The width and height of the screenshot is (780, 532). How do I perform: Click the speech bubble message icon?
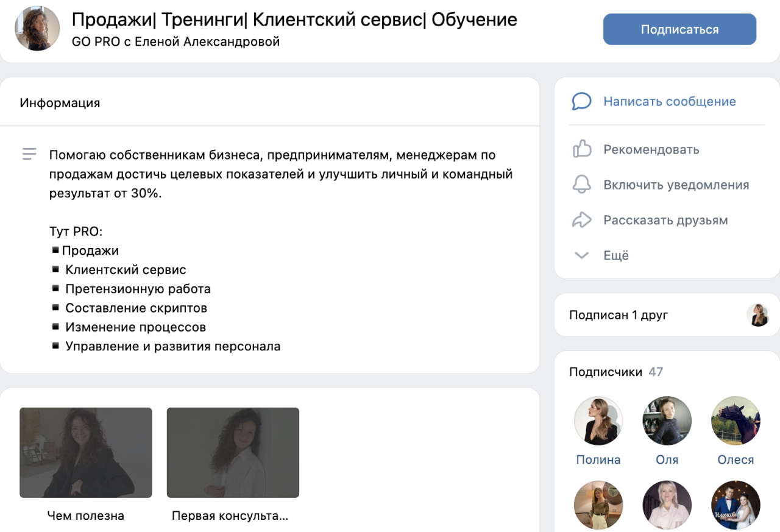pyautogui.click(x=581, y=101)
